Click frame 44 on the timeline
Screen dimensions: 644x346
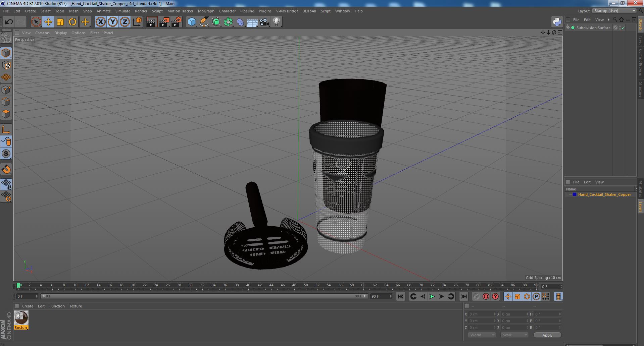point(271,285)
